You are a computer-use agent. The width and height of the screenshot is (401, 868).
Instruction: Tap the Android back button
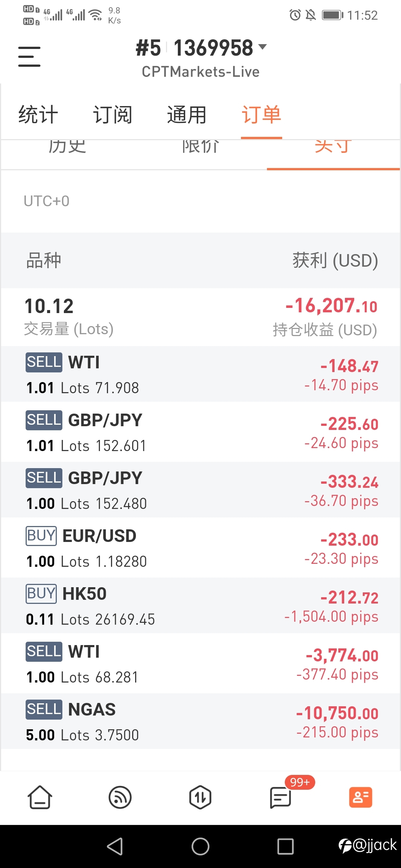coord(115,846)
